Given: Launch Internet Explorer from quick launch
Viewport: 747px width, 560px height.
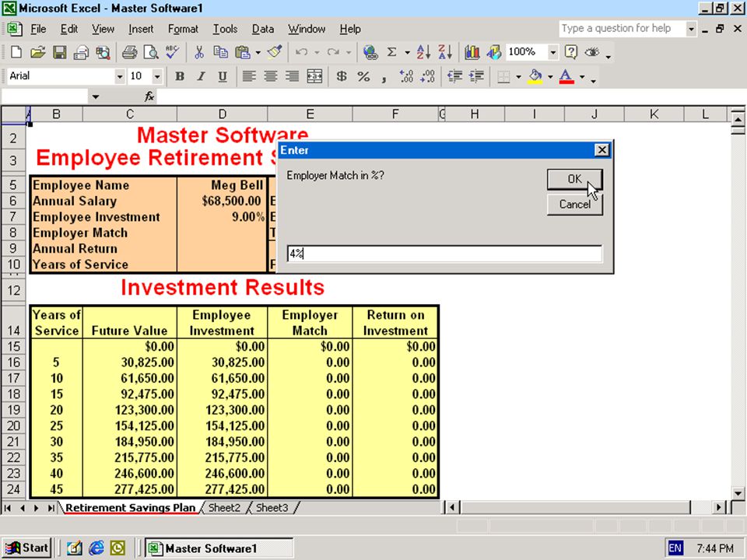Looking at the screenshot, I should [x=96, y=548].
